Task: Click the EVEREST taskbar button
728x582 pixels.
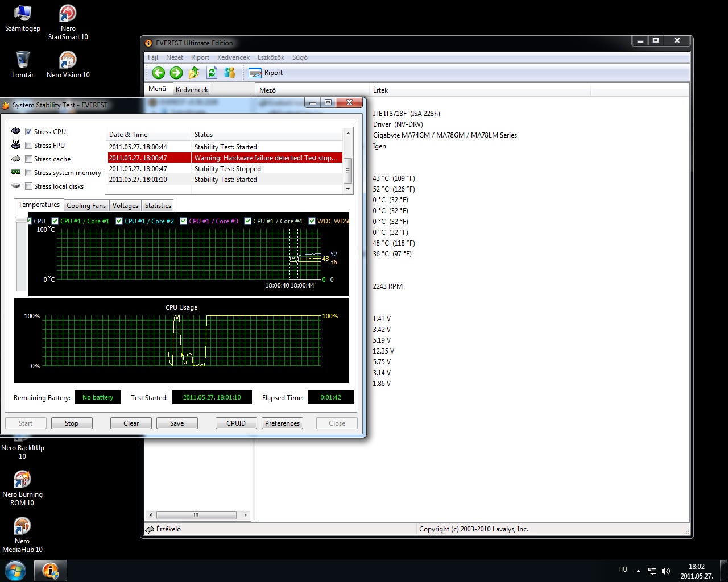Action: tap(51, 571)
